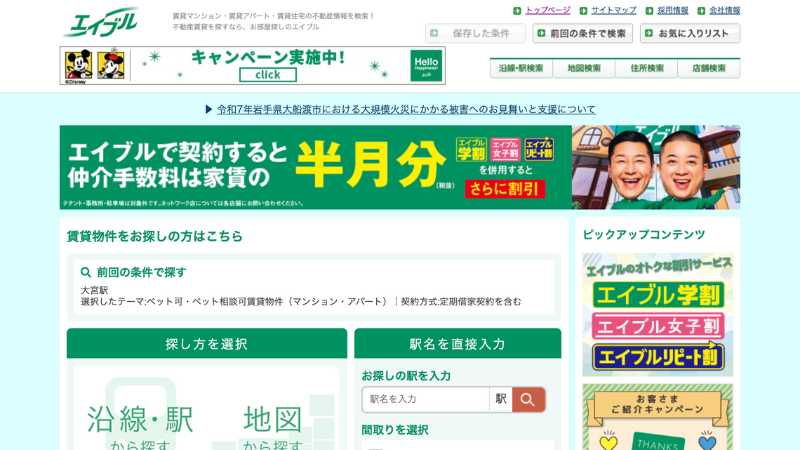Click the green arrow icon beside サイトマップ
Viewport: 800px width, 450px height.
(x=583, y=11)
